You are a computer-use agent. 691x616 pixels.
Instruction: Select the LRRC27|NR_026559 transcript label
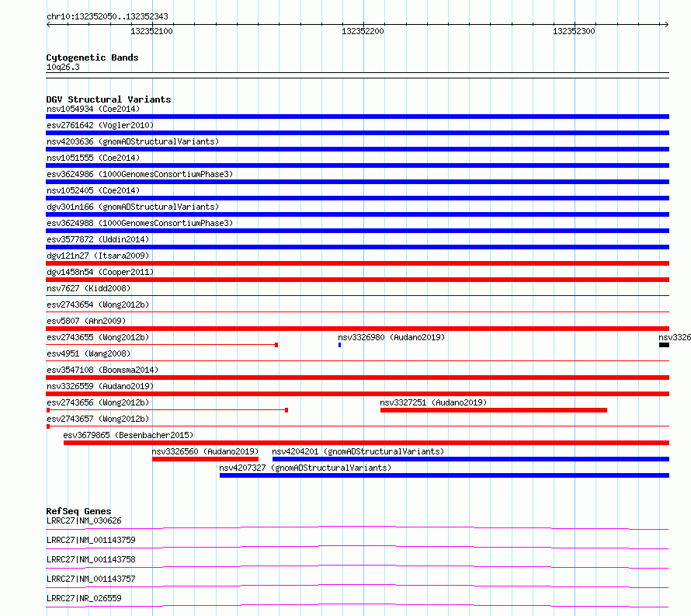click(84, 598)
